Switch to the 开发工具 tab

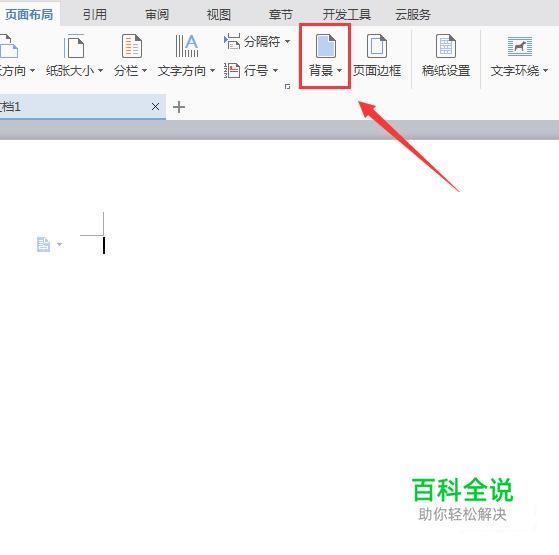coord(347,15)
